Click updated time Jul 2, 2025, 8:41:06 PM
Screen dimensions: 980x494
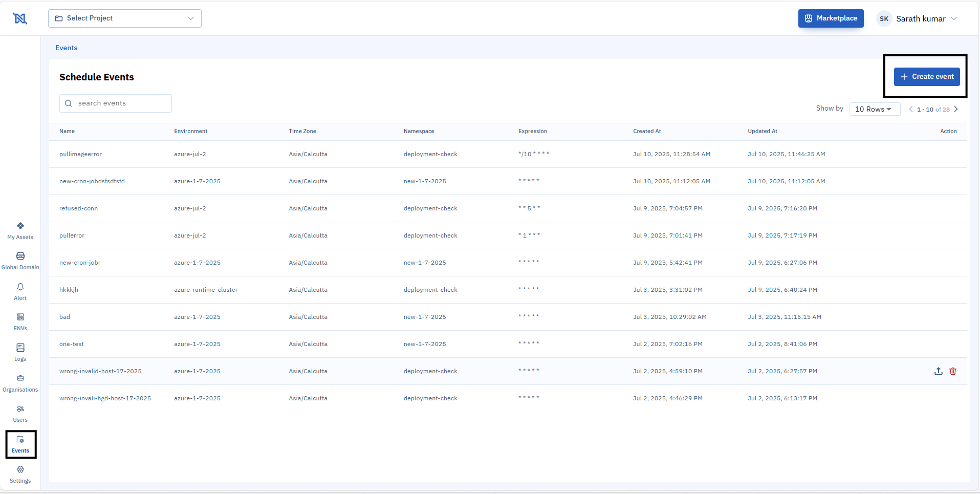click(x=782, y=344)
